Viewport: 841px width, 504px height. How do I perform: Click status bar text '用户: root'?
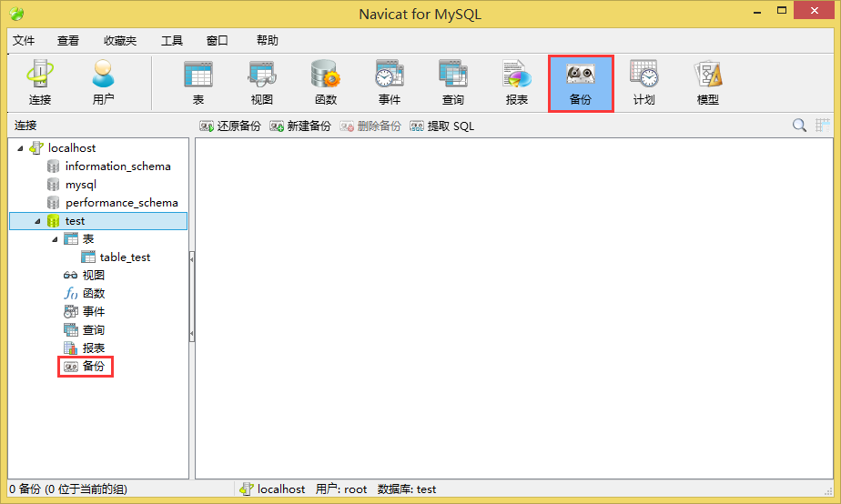pyautogui.click(x=341, y=489)
